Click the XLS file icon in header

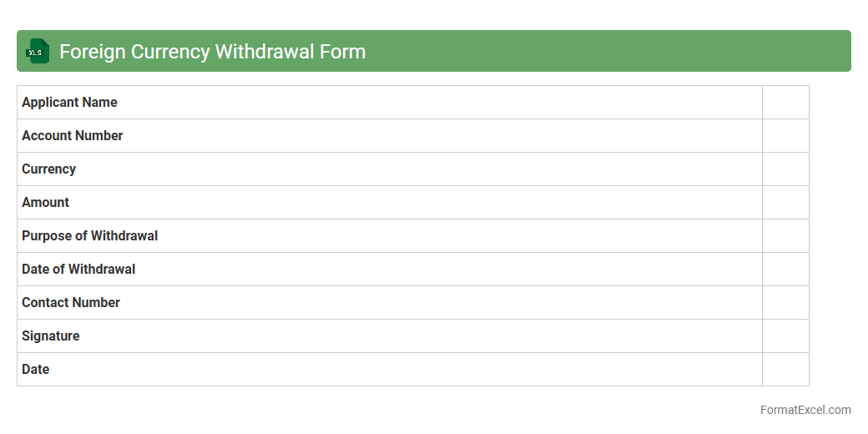(x=38, y=52)
